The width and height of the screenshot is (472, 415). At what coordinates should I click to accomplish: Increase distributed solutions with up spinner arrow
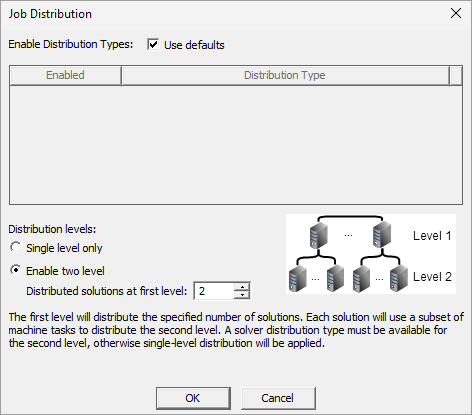[x=242, y=287]
